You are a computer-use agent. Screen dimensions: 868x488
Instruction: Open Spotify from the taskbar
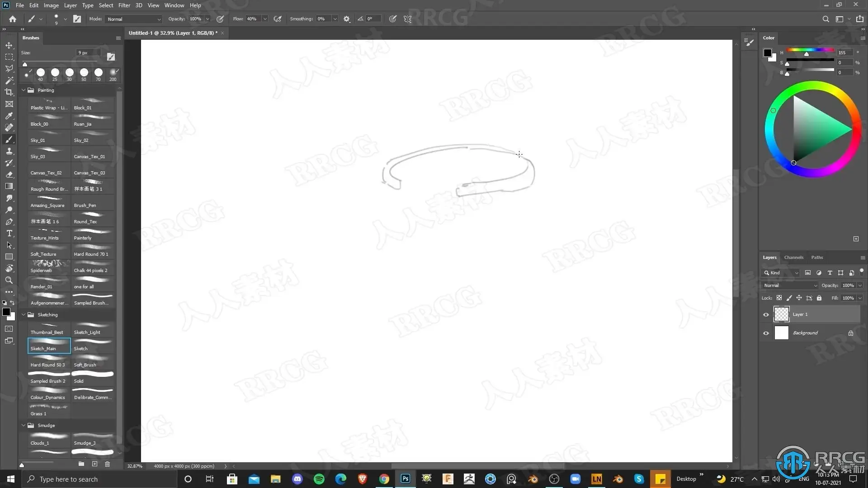[x=319, y=479]
